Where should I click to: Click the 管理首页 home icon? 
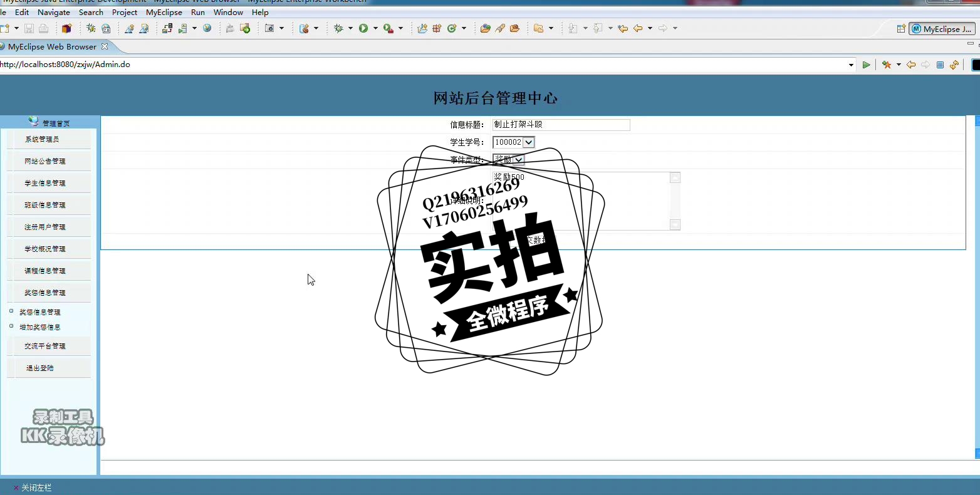coord(33,122)
